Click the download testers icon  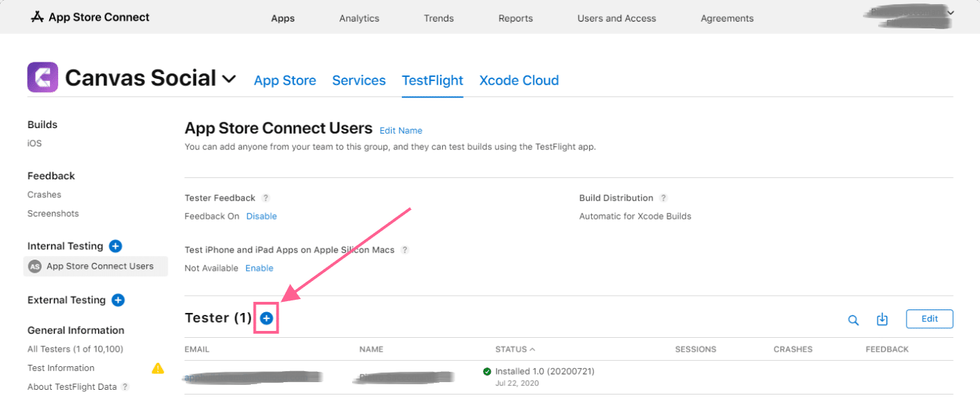click(x=882, y=319)
